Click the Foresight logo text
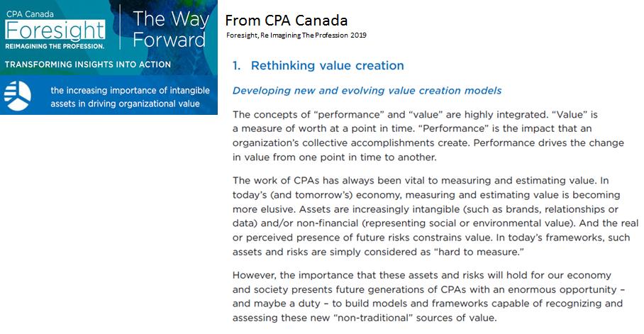Screen dimensions: 644x334 tap(55, 30)
